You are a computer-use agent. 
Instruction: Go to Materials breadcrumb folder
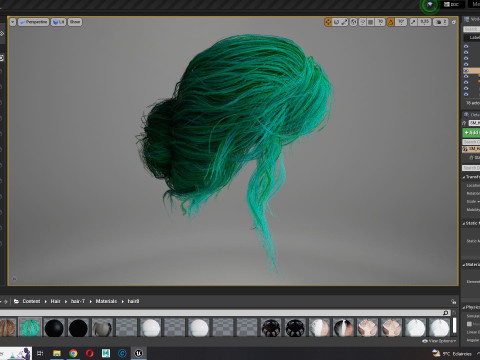pos(106,301)
